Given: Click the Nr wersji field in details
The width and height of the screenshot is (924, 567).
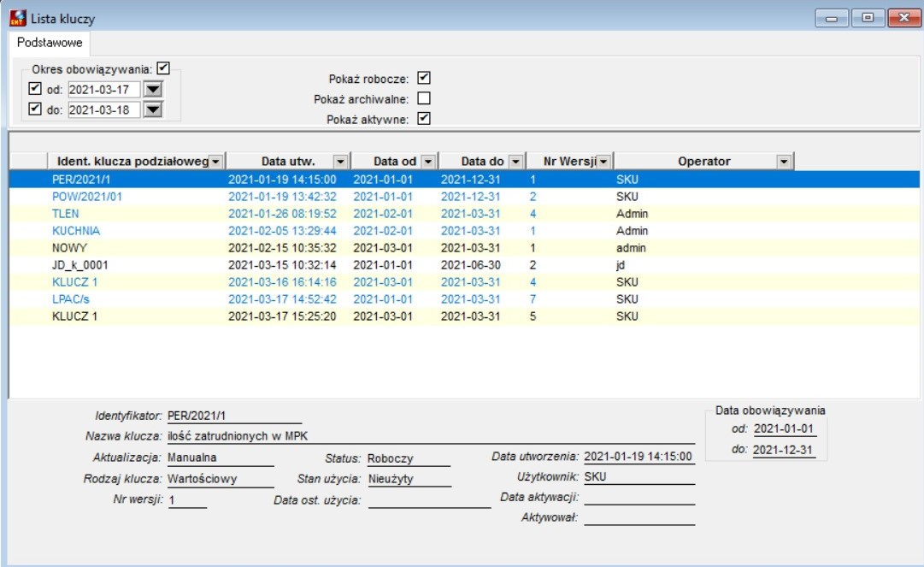Looking at the screenshot, I should click(187, 499).
